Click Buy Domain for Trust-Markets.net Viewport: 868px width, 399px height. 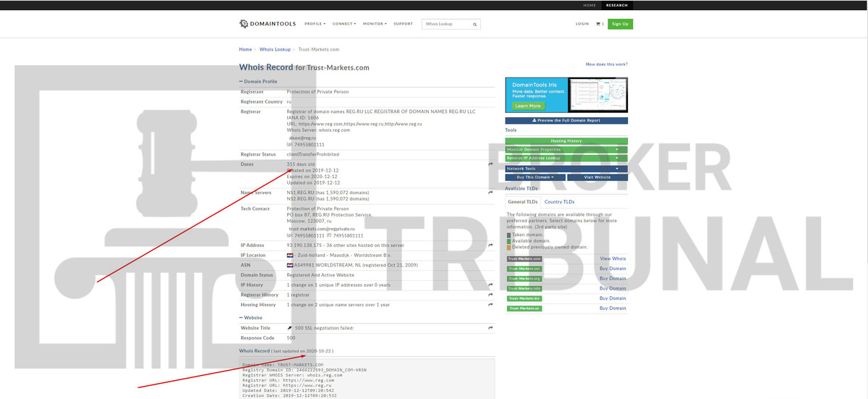point(613,269)
